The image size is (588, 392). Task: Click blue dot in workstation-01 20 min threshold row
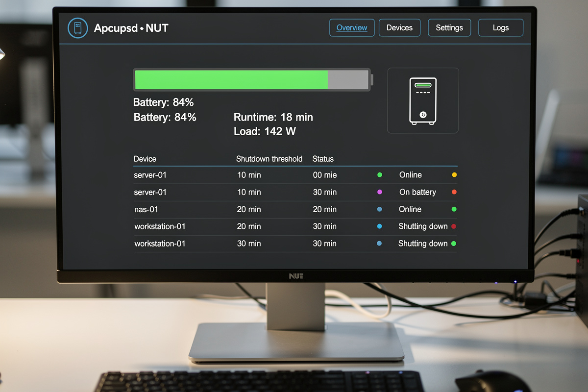pos(380,226)
